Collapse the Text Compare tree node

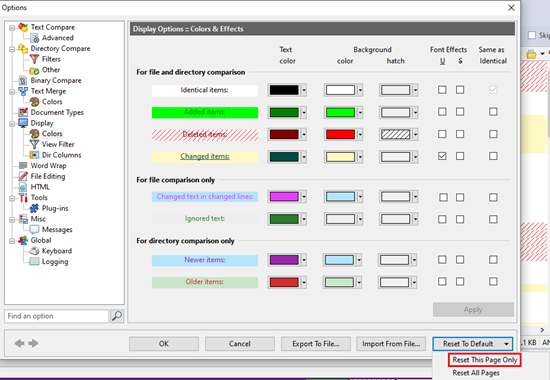pos(12,27)
